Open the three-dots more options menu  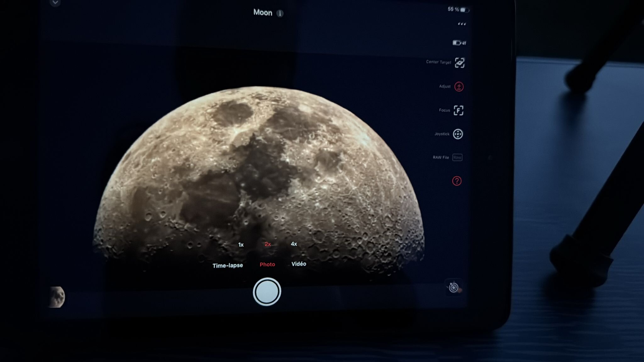coord(462,24)
